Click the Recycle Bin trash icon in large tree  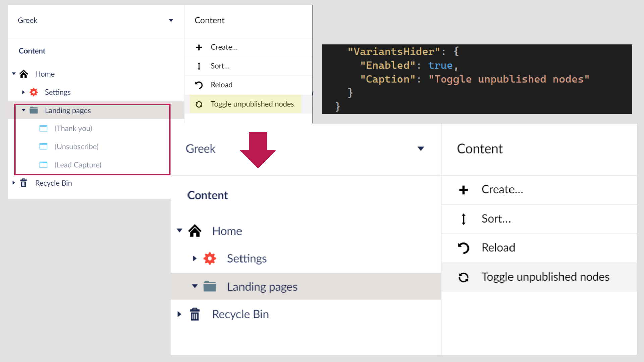(195, 314)
